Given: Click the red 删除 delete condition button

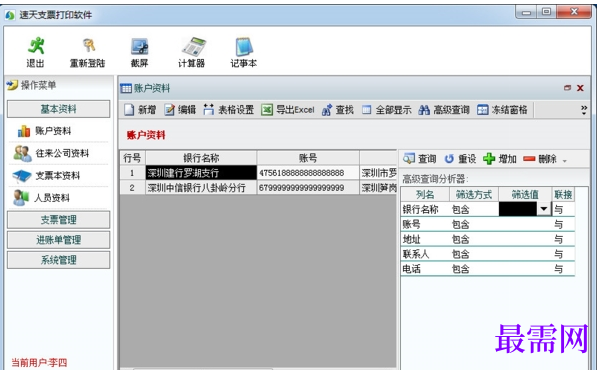Looking at the screenshot, I should 540,159.
